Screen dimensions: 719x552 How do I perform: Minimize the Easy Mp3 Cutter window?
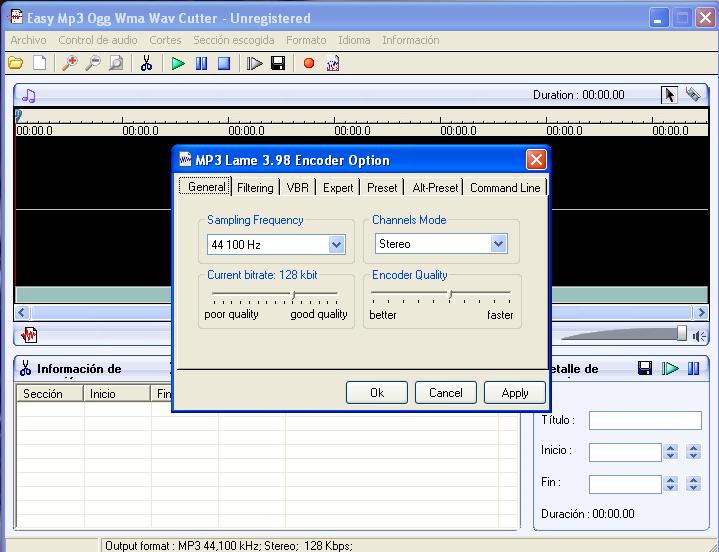click(x=658, y=18)
